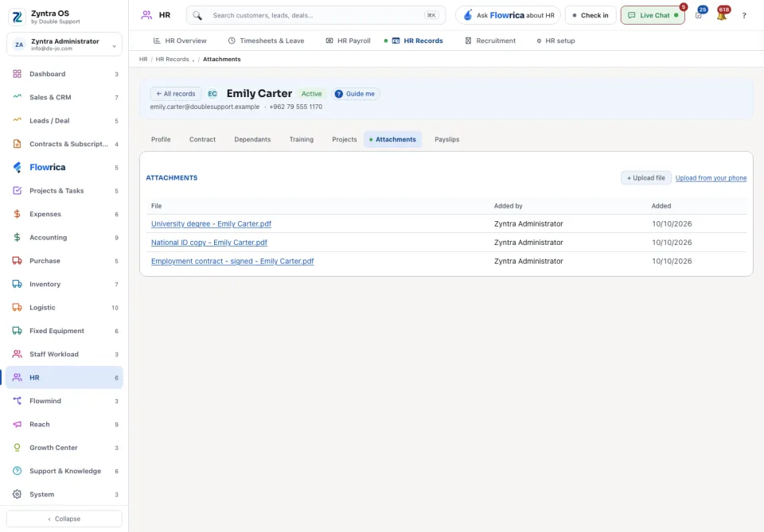The image size is (764, 532).
Task: Go to HR Payroll tab
Action: (x=348, y=41)
